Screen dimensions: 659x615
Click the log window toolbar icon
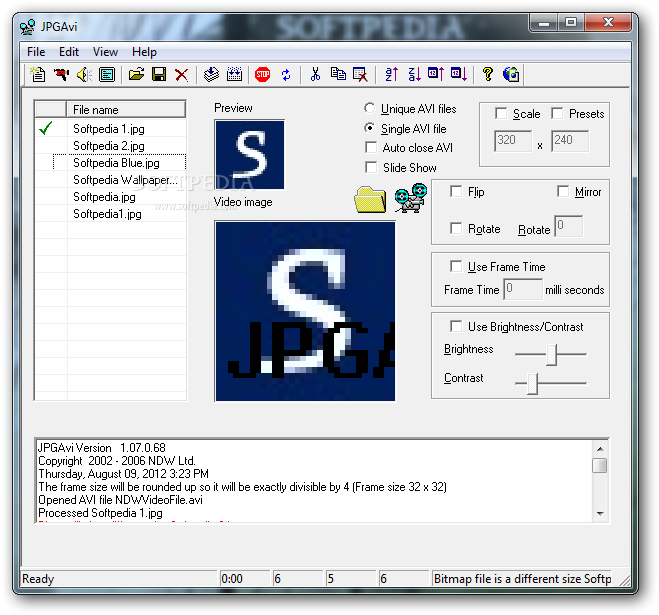(107, 75)
